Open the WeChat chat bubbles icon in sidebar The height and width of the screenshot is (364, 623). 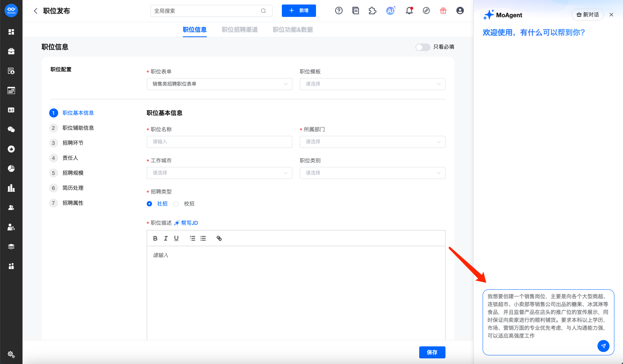coord(11,129)
